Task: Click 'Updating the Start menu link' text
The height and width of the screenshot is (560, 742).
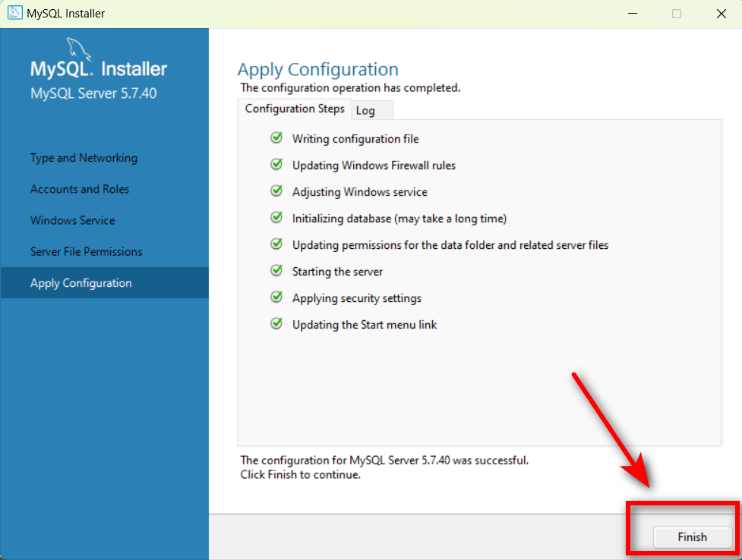Action: [x=365, y=325]
